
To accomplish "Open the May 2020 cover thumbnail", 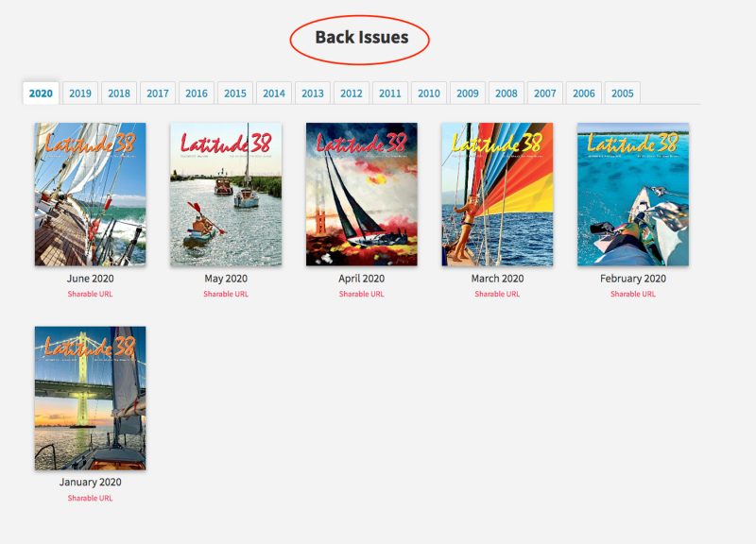I will [226, 195].
